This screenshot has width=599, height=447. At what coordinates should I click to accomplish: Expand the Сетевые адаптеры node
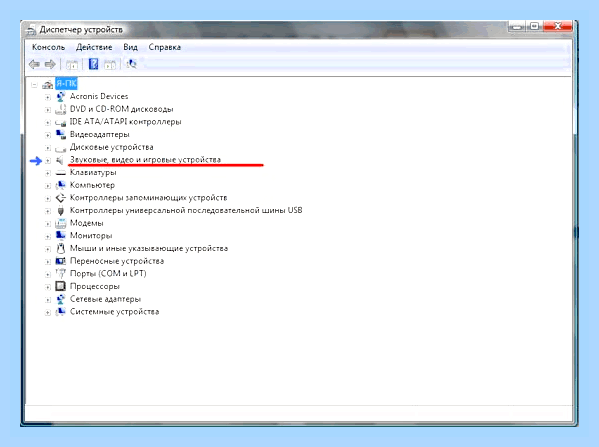[x=47, y=300]
